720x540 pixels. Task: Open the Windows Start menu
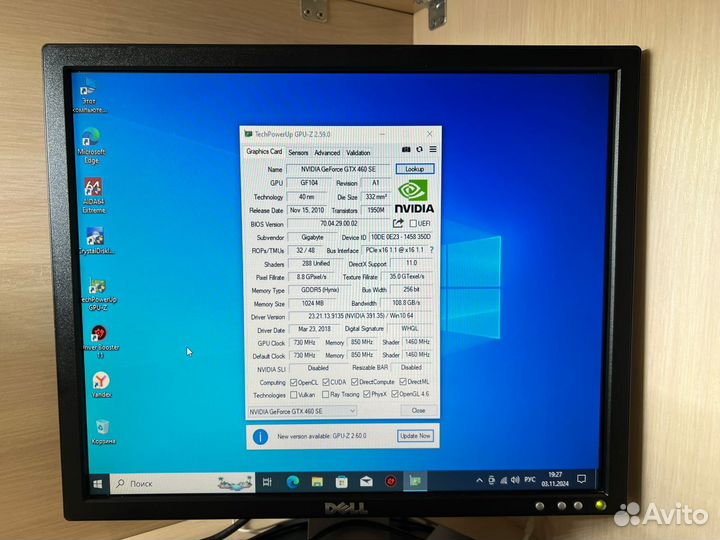point(98,484)
